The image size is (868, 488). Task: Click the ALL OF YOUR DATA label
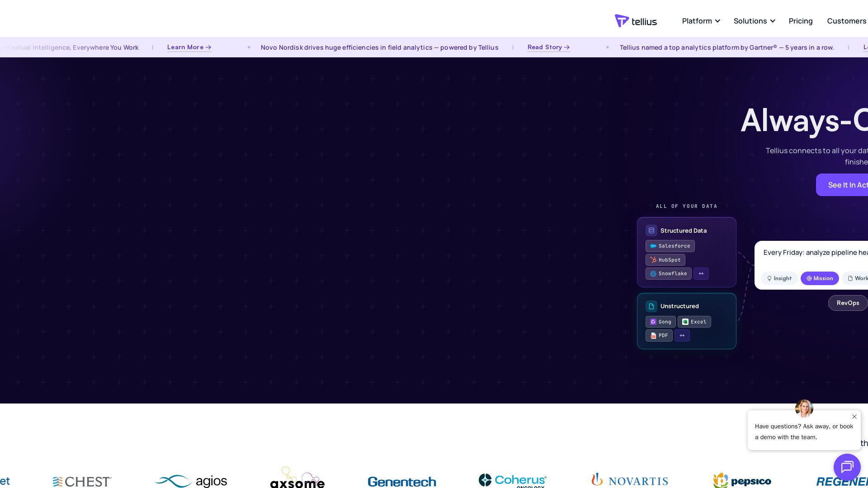point(686,206)
